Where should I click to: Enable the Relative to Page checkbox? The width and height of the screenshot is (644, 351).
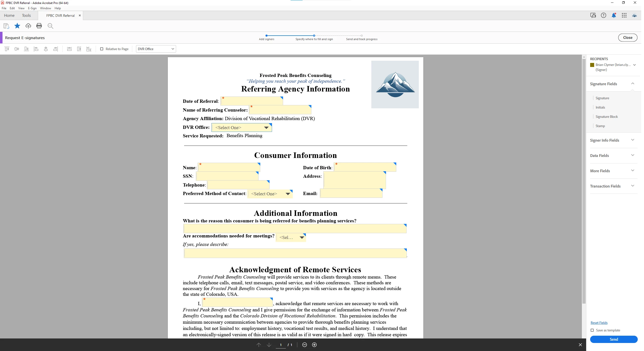coord(102,49)
